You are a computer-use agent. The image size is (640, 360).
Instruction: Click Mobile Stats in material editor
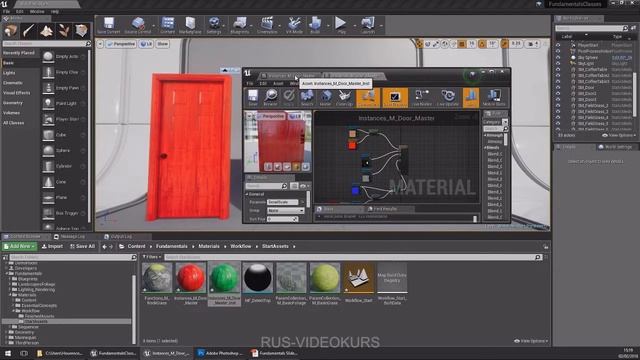point(494,98)
